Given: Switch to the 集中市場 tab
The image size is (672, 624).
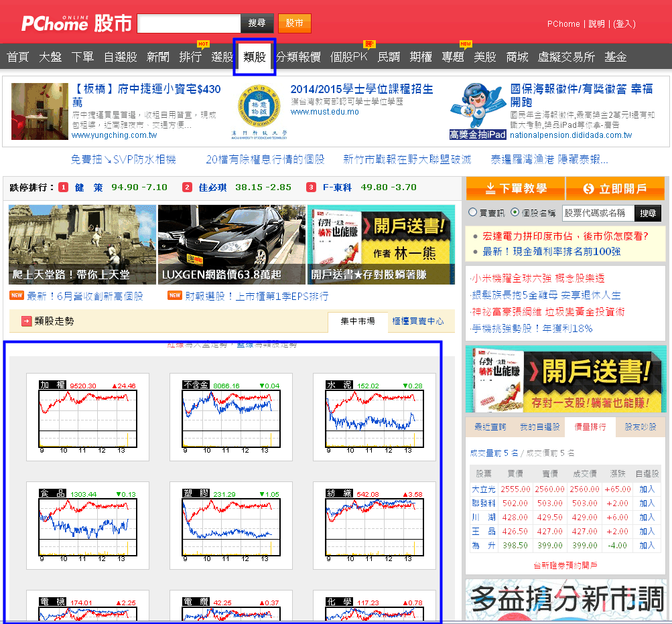Looking at the screenshot, I should (357, 321).
